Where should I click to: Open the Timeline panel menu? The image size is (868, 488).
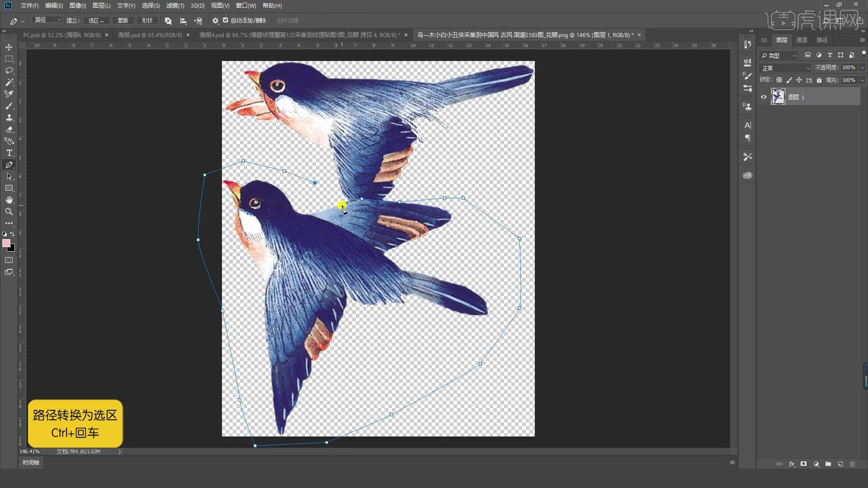click(x=732, y=463)
